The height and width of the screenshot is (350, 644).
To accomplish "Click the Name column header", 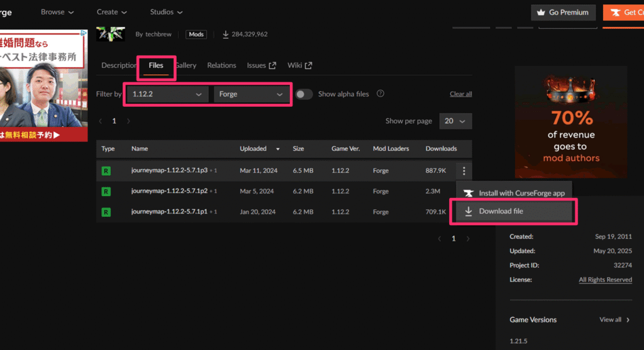I will pyautogui.click(x=140, y=148).
